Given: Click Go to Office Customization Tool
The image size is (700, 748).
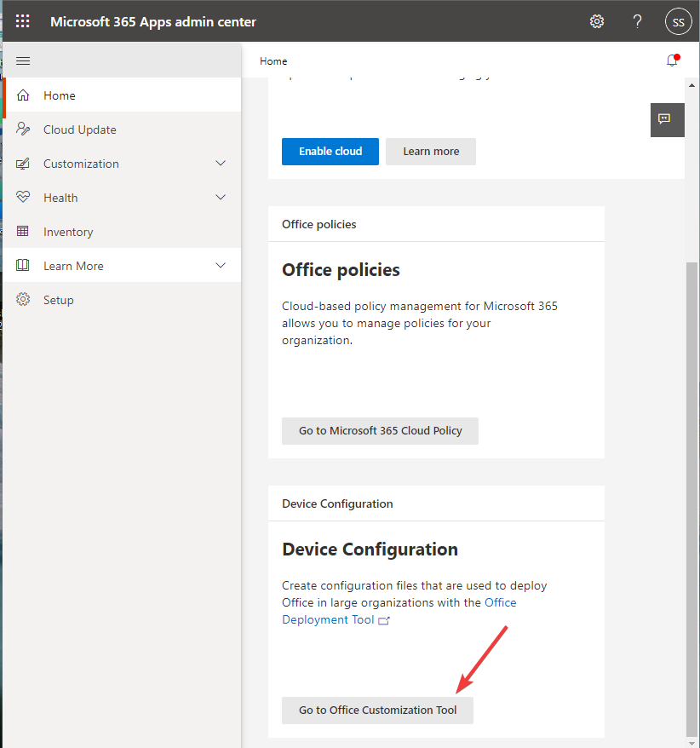Looking at the screenshot, I should [x=377, y=711].
